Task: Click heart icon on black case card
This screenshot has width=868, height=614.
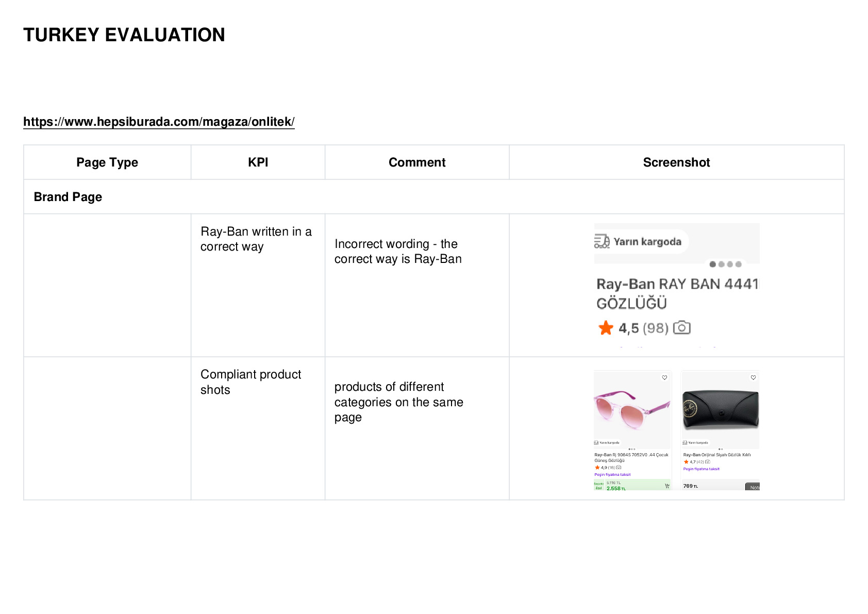Action: tap(753, 377)
